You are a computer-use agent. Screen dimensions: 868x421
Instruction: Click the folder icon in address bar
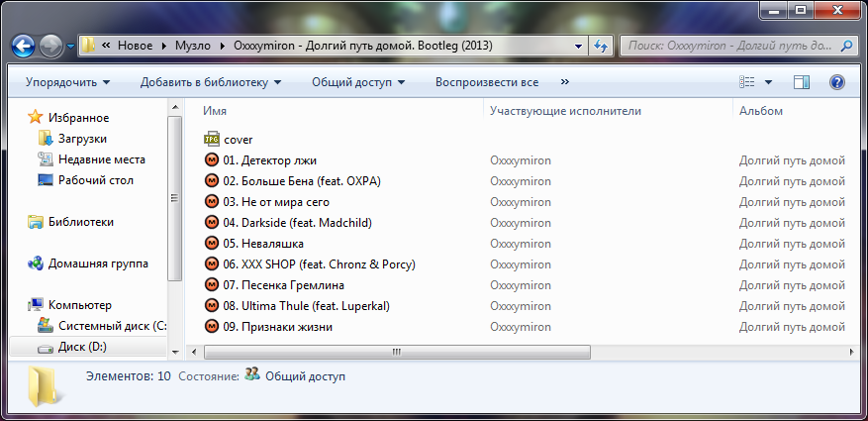(88, 46)
